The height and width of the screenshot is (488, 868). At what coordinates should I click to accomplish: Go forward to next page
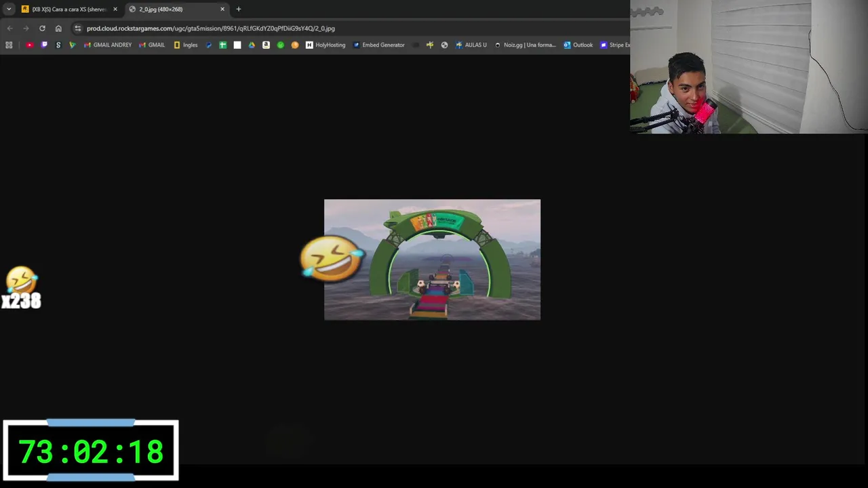click(26, 28)
